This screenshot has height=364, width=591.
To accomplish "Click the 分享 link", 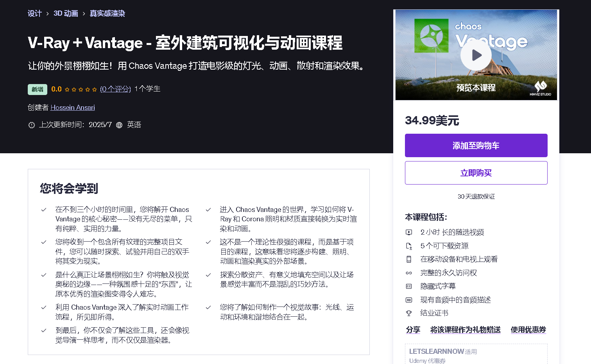I will pos(413,330).
